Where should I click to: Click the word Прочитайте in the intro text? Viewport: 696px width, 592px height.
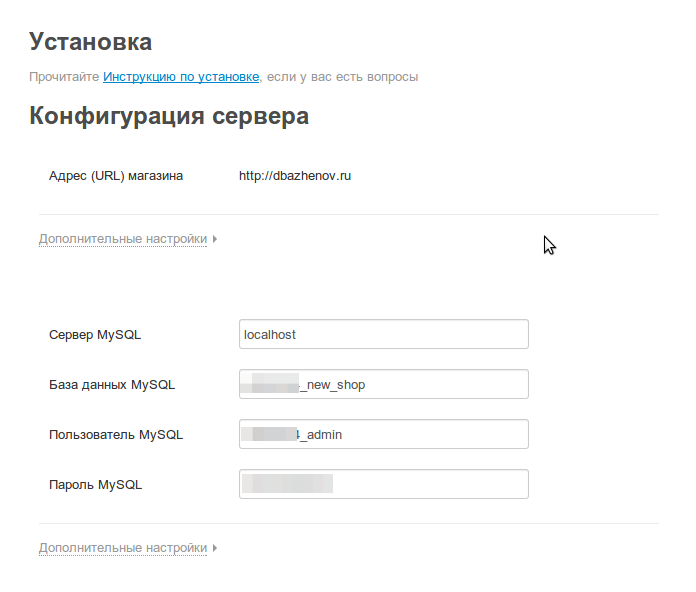pyautogui.click(x=64, y=76)
